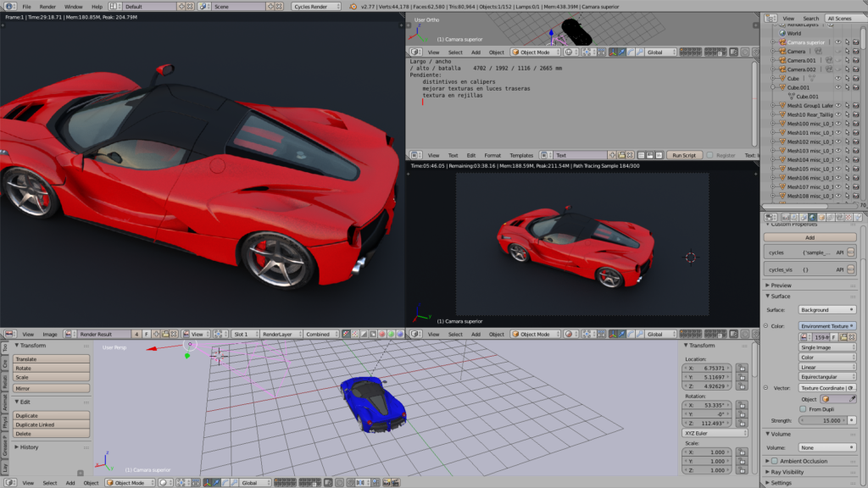Enable the From Dupli checkbox

tap(802, 409)
